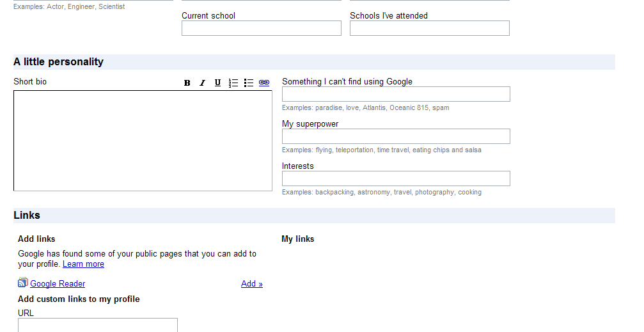Focus the Schools I've attended field

coord(430,28)
